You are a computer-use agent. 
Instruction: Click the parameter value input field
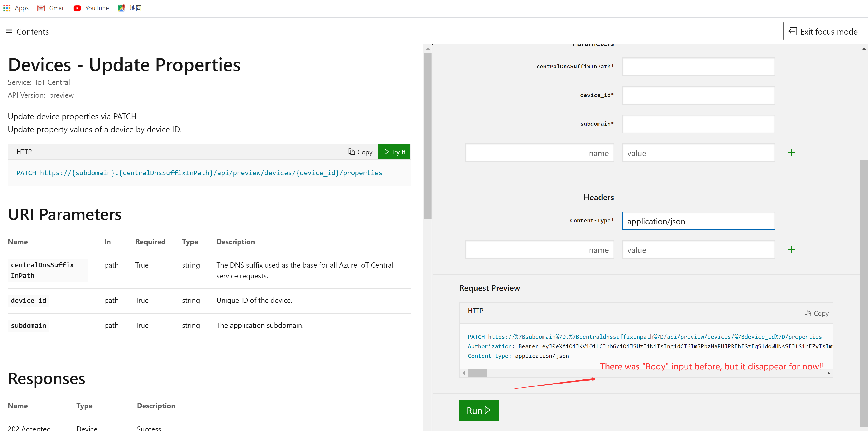tap(698, 153)
